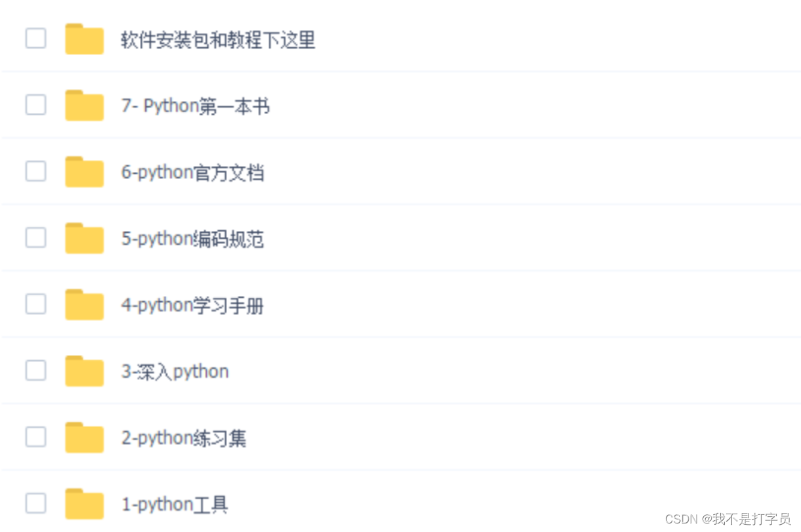Open the folder icon of 1-python工具
The height and width of the screenshot is (532, 801).
(84, 504)
